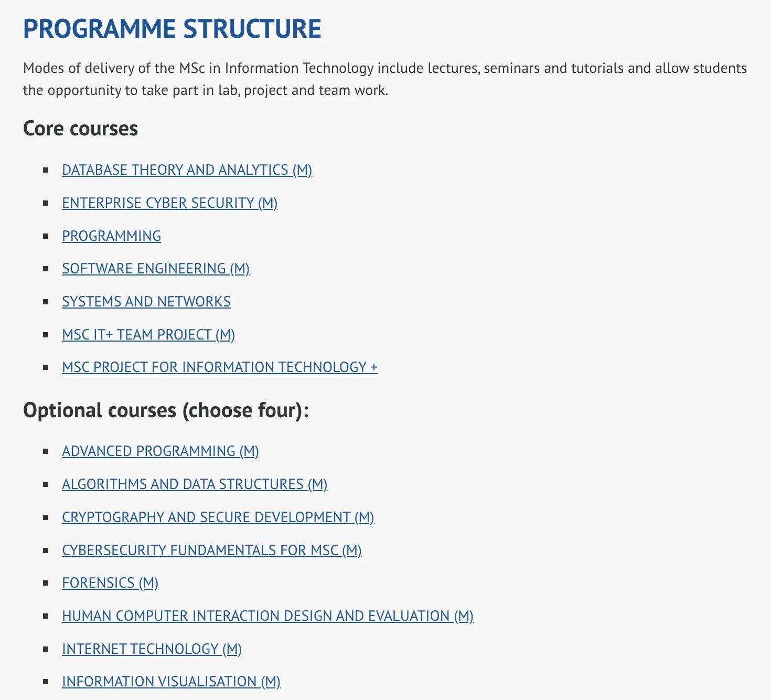
Task: Open Internet Technology (M) course link
Action: (152, 649)
